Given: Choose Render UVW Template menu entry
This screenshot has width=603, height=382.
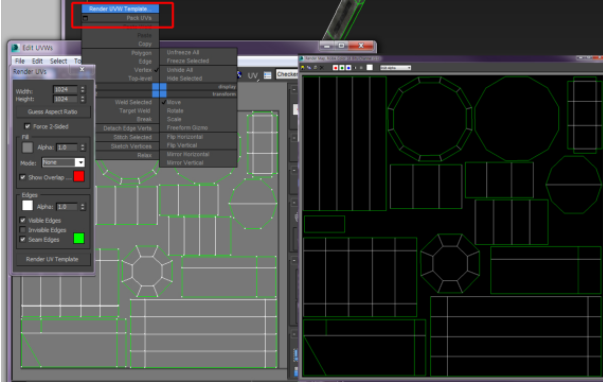Looking at the screenshot, I should 120,8.
